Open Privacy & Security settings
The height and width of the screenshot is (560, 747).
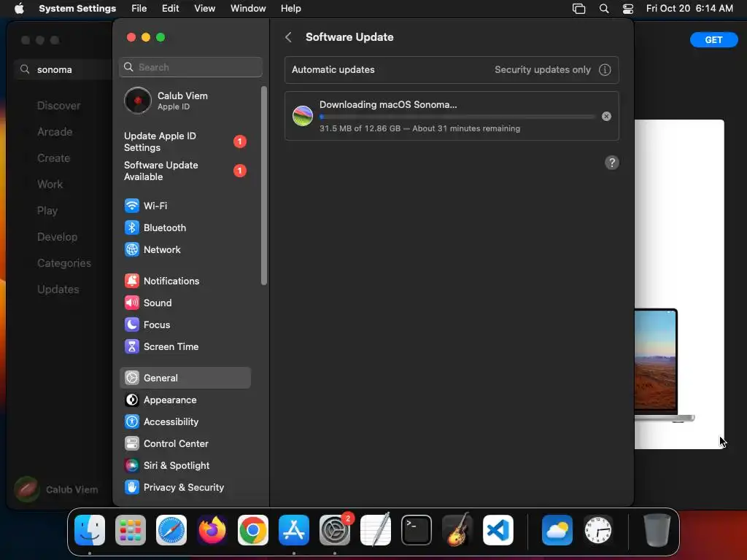pyautogui.click(x=185, y=488)
